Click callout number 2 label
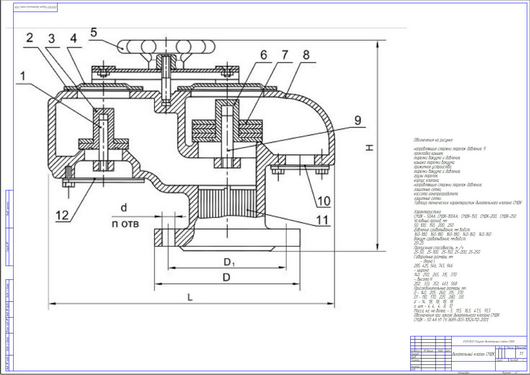 pos(30,38)
